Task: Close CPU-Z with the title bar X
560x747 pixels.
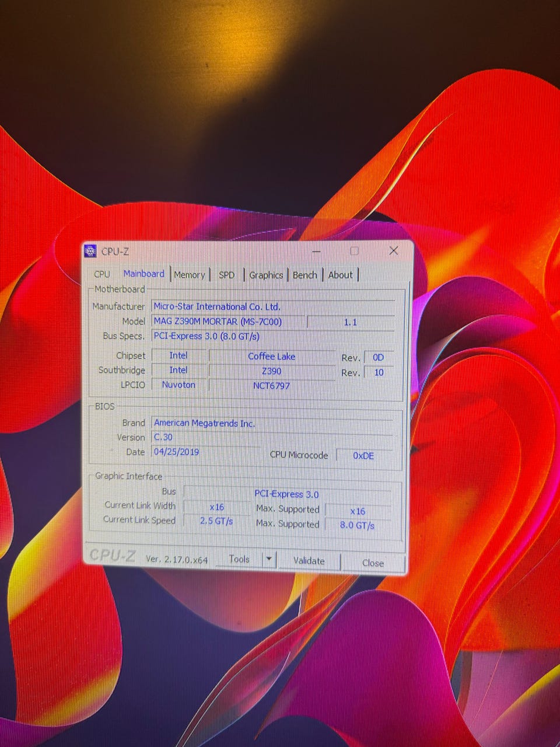Action: click(394, 250)
